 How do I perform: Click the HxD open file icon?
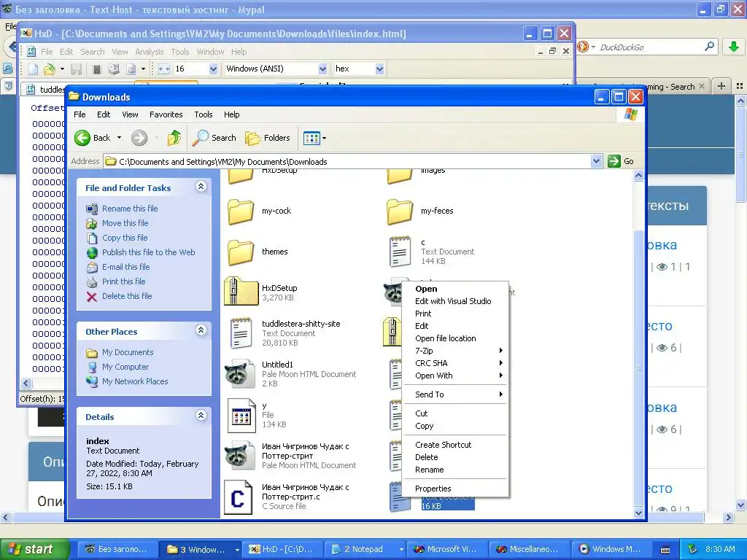pyautogui.click(x=49, y=69)
